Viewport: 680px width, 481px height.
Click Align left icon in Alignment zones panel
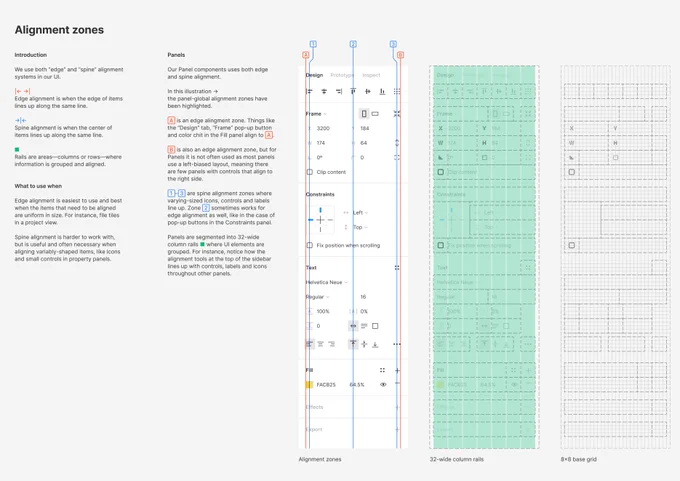click(x=309, y=91)
